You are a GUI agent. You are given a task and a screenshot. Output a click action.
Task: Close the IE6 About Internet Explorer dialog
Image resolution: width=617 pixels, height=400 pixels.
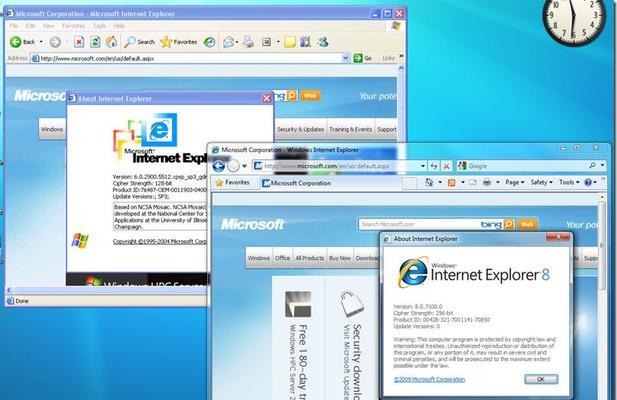[267, 98]
